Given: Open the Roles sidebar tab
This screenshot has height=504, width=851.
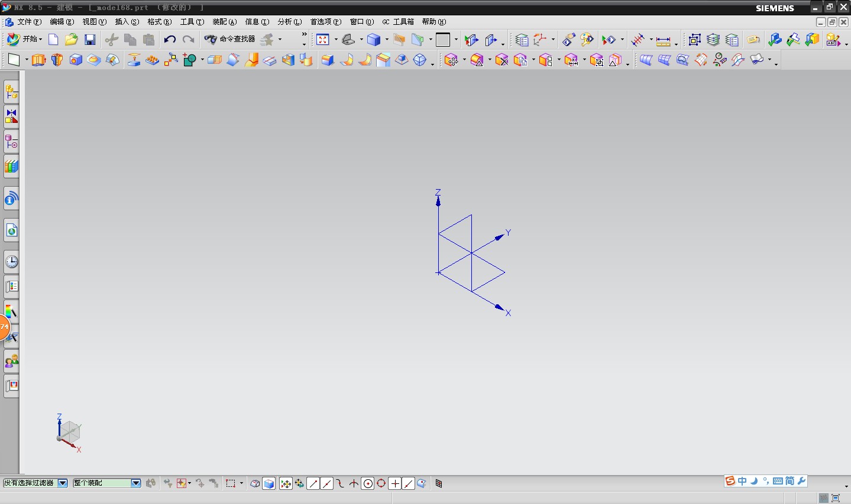Looking at the screenshot, I should pos(11,361).
